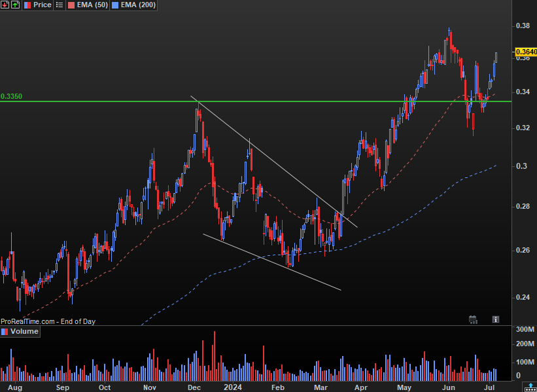Click the Oct label on the time axis

tap(105, 387)
